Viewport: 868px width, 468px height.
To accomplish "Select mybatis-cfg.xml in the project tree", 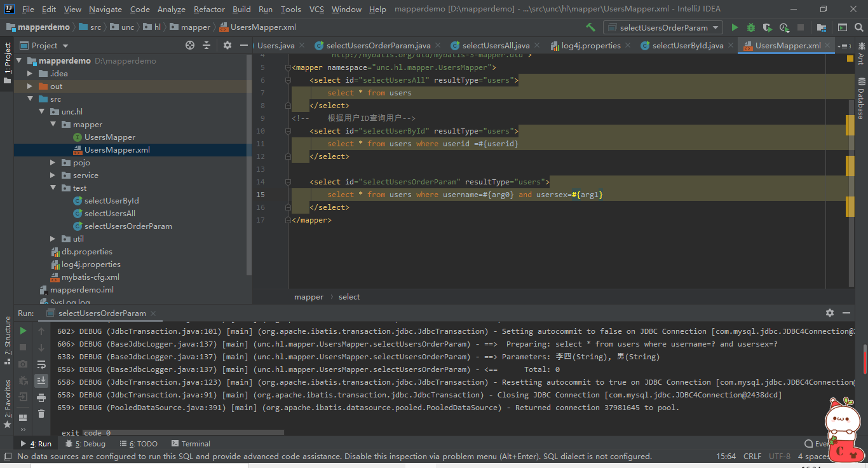I will (90, 277).
